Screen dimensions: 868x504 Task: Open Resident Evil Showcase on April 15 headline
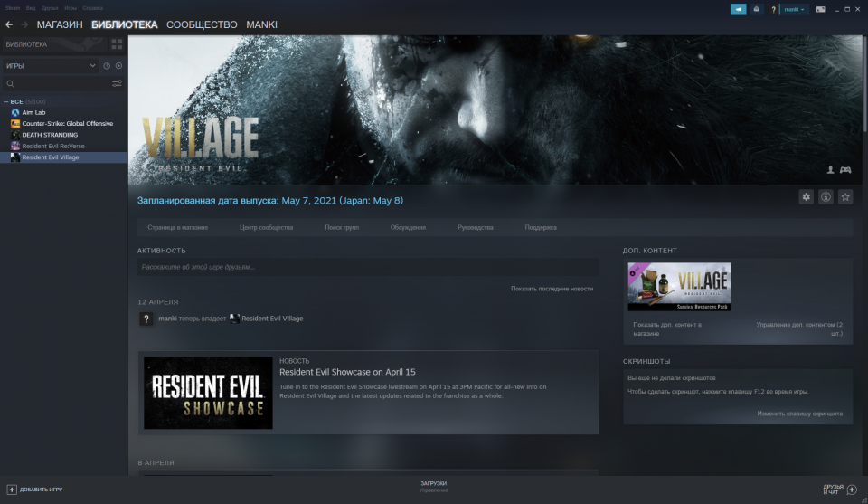pos(347,372)
